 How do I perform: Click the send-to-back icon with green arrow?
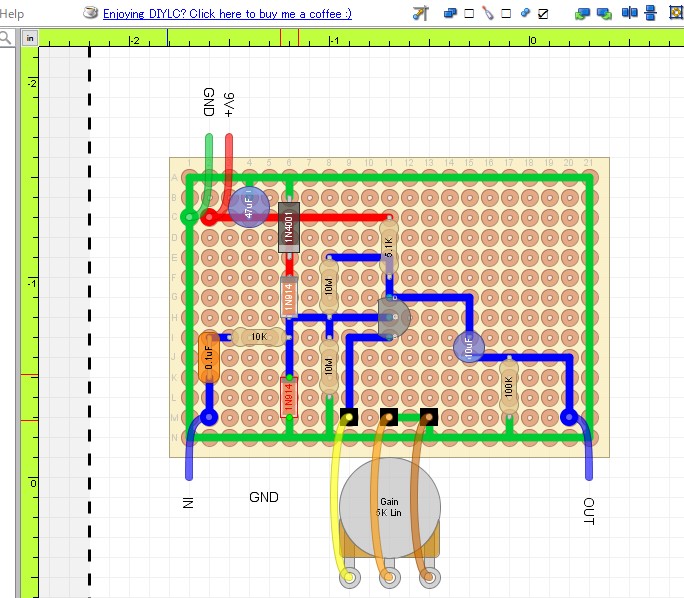(x=582, y=14)
